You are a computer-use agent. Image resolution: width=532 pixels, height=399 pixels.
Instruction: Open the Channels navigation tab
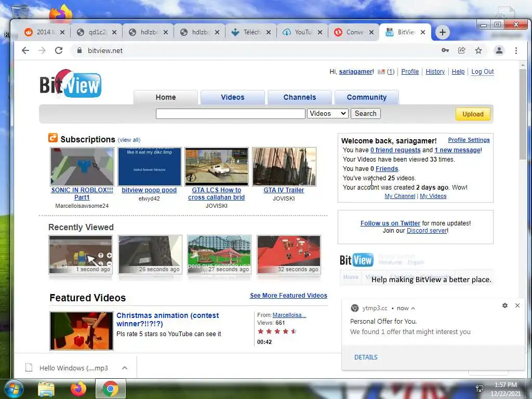pyautogui.click(x=300, y=97)
